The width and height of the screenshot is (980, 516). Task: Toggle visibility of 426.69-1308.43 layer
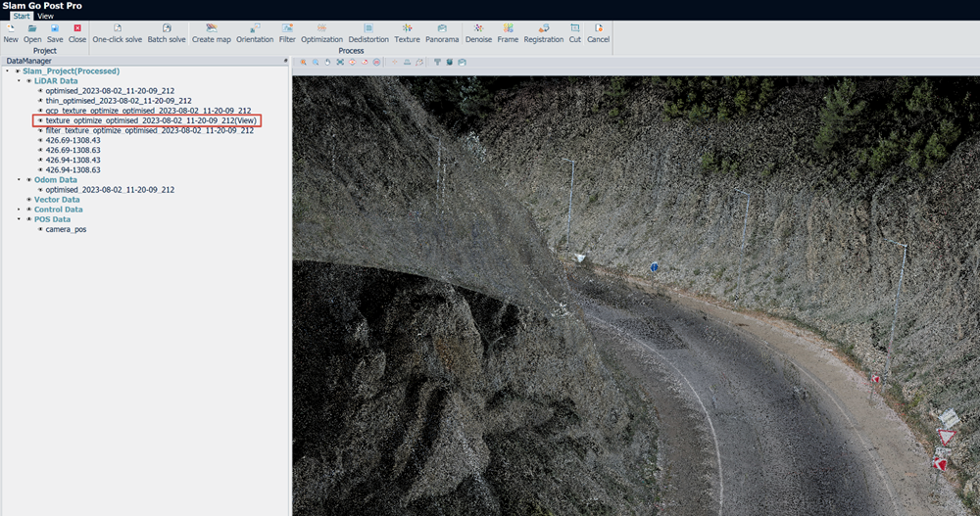coord(40,141)
